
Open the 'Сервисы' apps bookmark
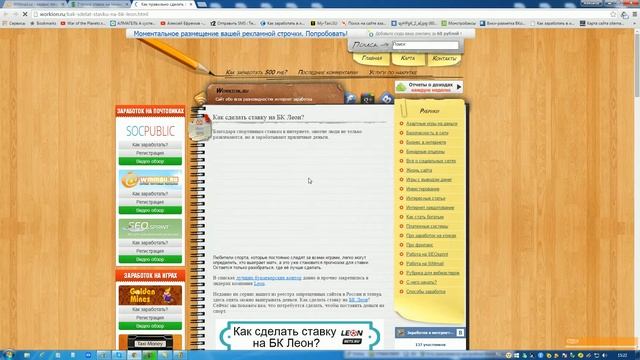[14, 23]
